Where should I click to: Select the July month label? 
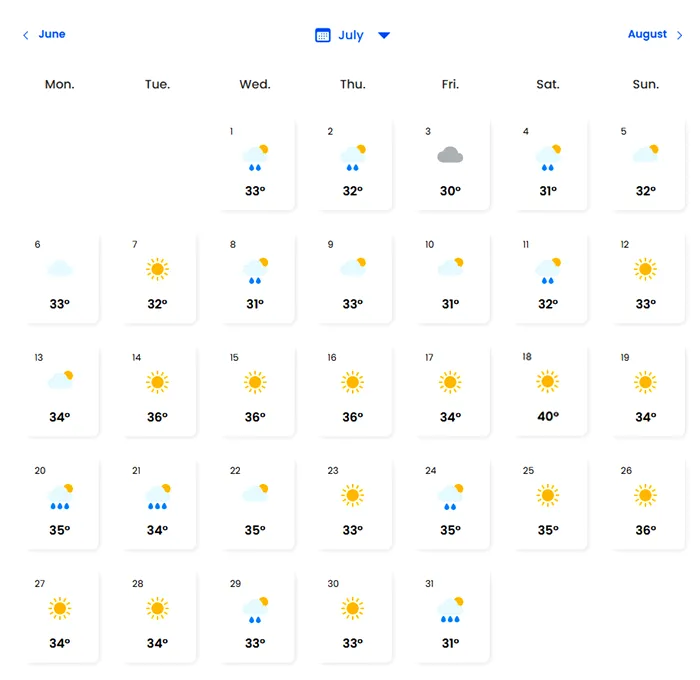(351, 35)
